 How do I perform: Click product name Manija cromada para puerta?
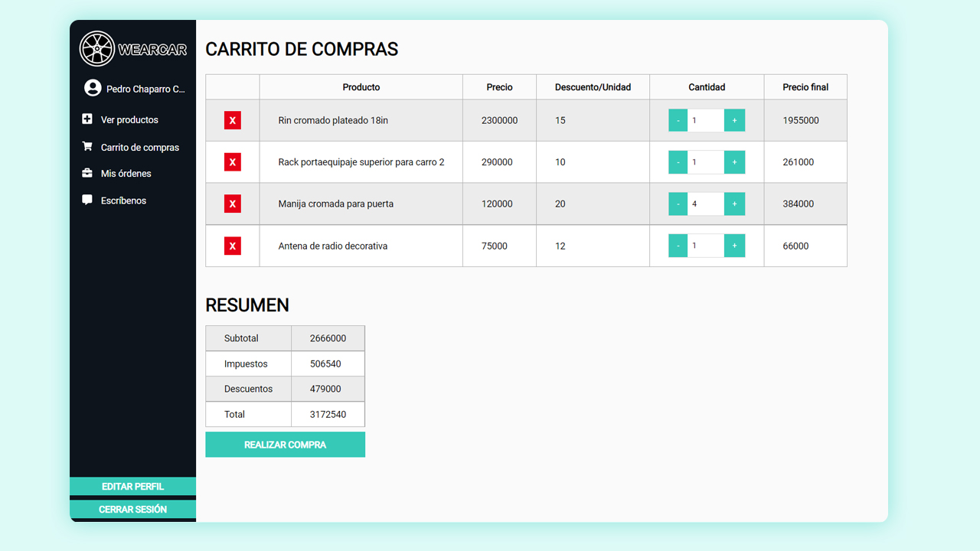(x=336, y=204)
